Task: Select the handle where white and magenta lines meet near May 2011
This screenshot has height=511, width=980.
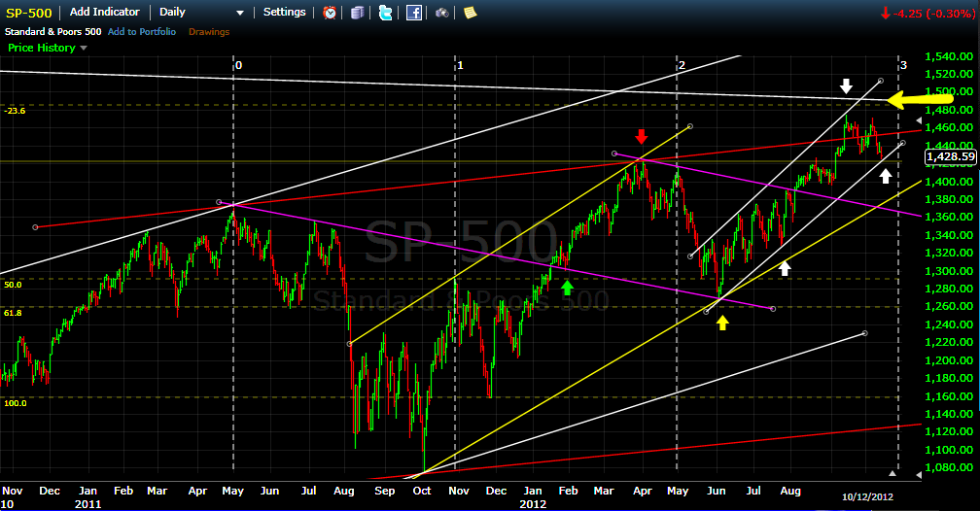Action: [x=219, y=202]
